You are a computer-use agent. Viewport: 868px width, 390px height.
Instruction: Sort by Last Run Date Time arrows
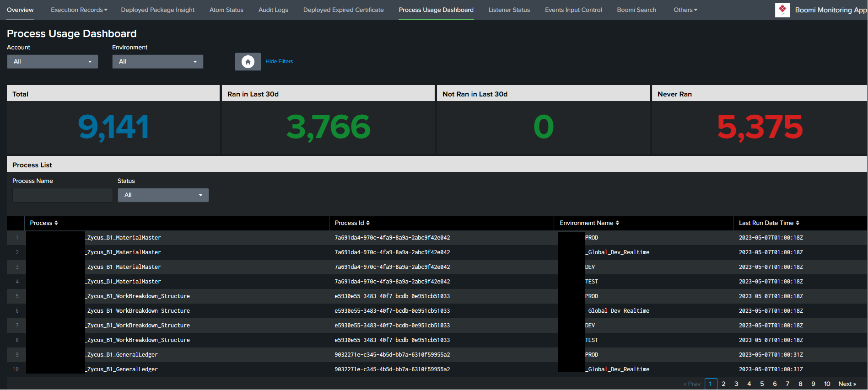pos(798,223)
